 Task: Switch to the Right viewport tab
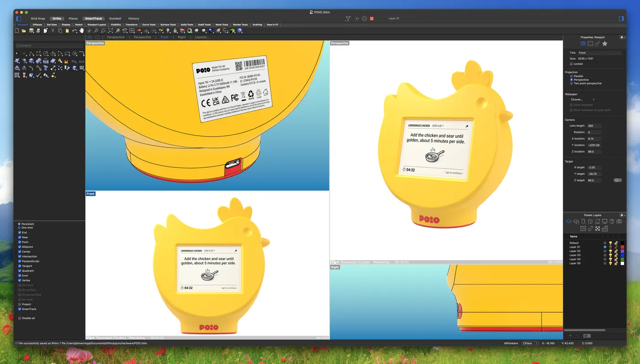pos(181,37)
